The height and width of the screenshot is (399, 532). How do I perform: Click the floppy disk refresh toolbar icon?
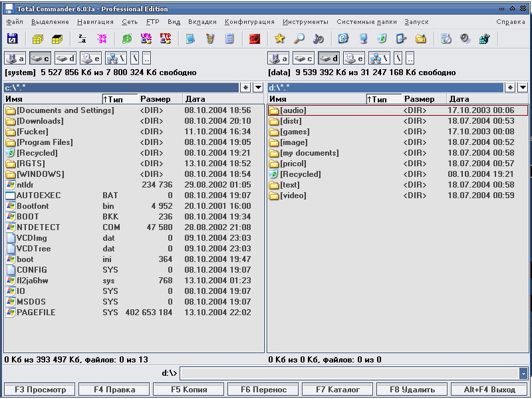(12, 39)
